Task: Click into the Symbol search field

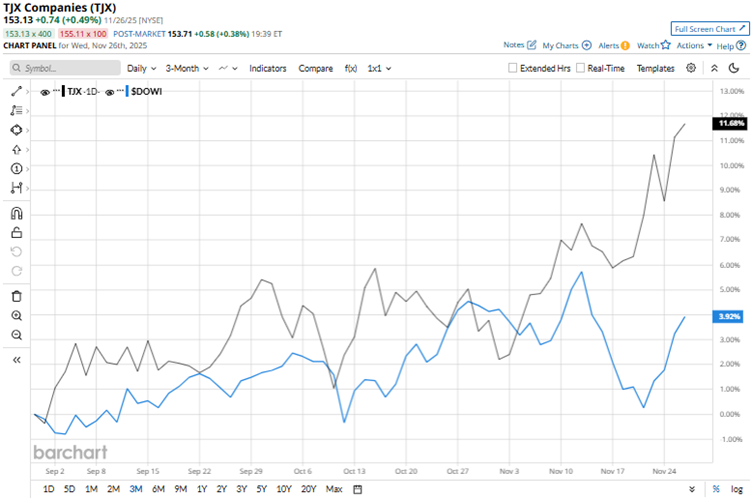Action: [x=65, y=68]
